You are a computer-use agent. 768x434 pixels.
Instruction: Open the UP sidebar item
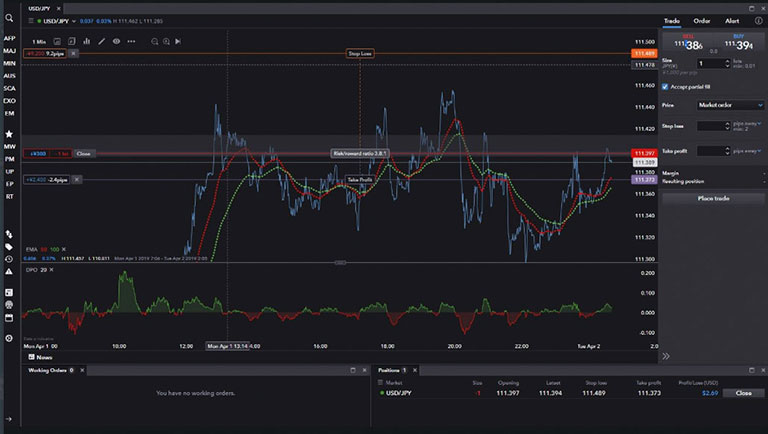(x=9, y=171)
